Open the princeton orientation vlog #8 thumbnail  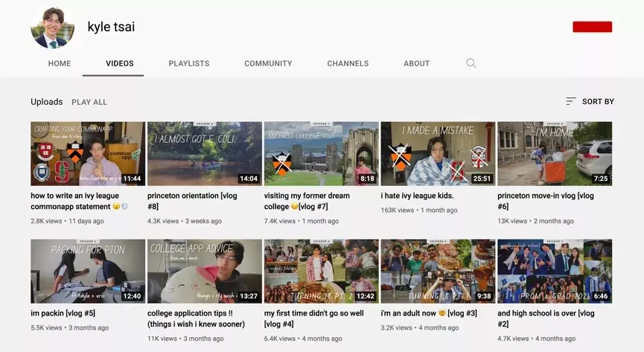point(205,154)
